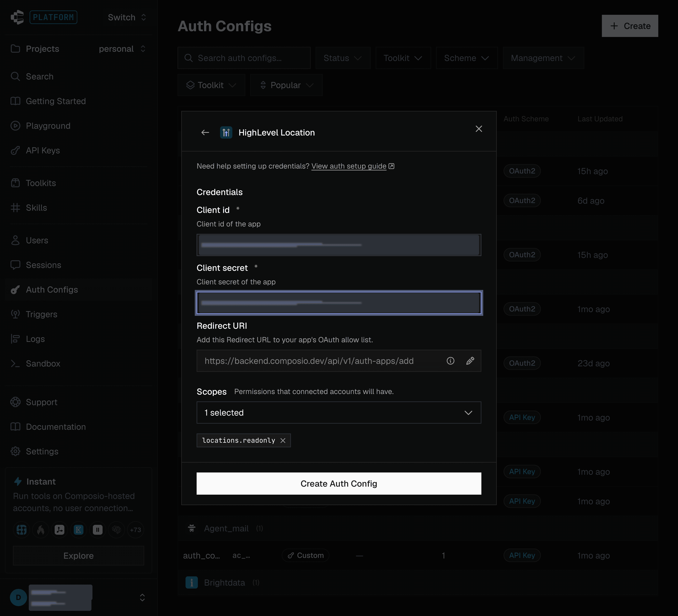Open Search in the sidebar
678x616 pixels.
point(39,76)
